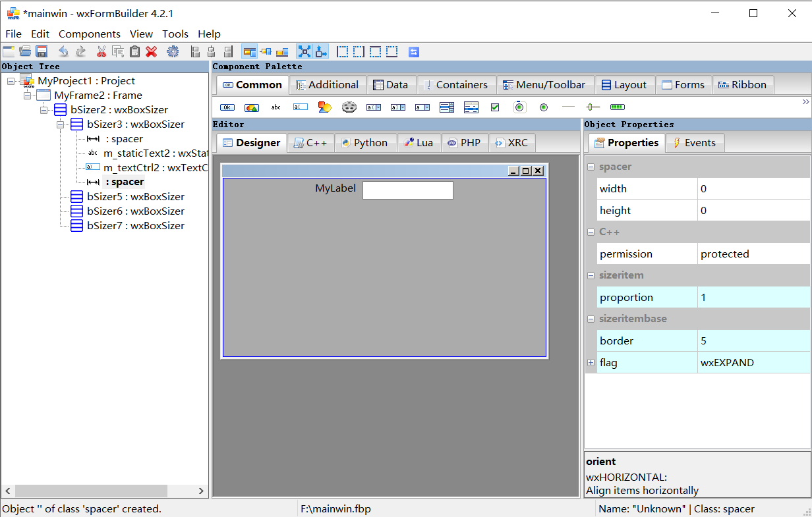
Task: Collapse the MyProject1 project node
Action: [x=9, y=80]
